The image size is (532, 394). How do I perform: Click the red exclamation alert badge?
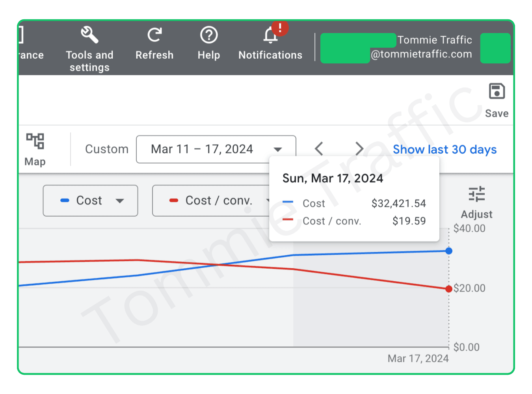[280, 28]
